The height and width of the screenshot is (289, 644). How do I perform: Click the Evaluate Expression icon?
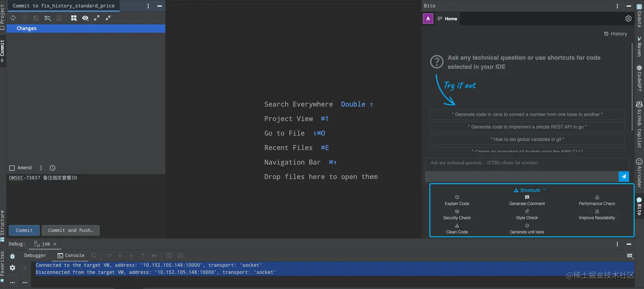click(169, 256)
